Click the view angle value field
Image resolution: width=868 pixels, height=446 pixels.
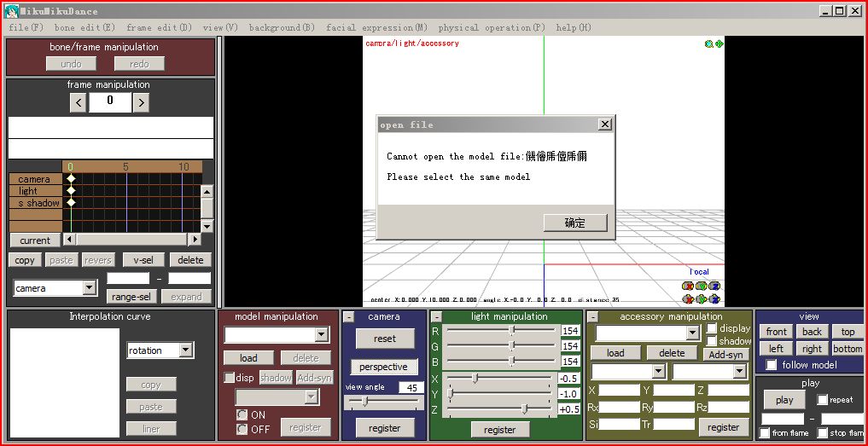(x=411, y=387)
